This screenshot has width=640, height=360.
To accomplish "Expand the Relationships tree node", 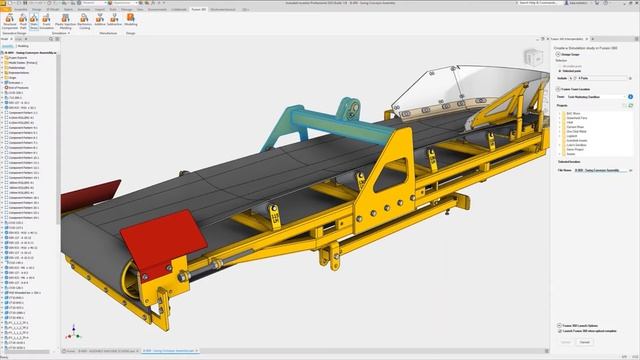I will [2, 68].
